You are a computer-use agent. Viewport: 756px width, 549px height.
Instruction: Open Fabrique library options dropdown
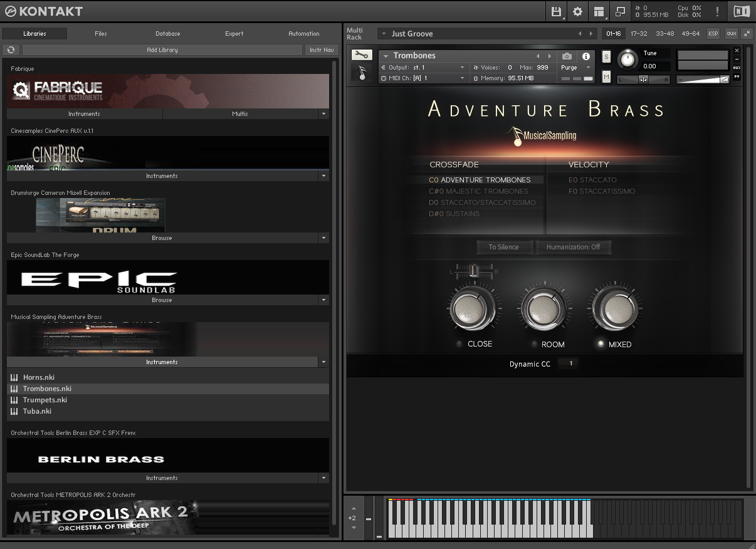pyautogui.click(x=323, y=114)
